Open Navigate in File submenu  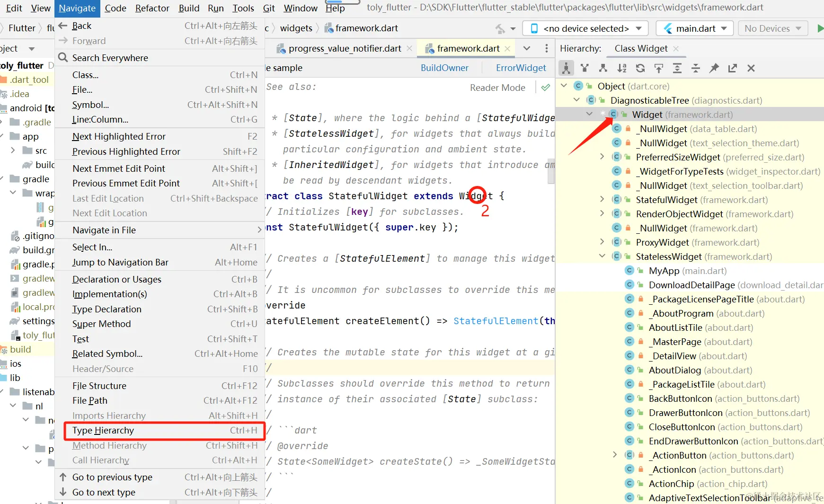pyautogui.click(x=160, y=230)
